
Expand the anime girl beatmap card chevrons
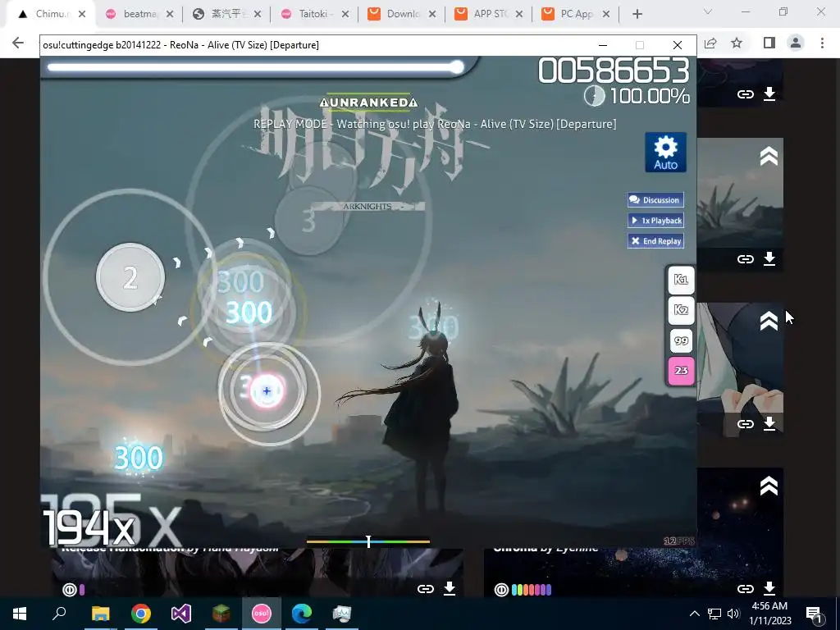[769, 322]
